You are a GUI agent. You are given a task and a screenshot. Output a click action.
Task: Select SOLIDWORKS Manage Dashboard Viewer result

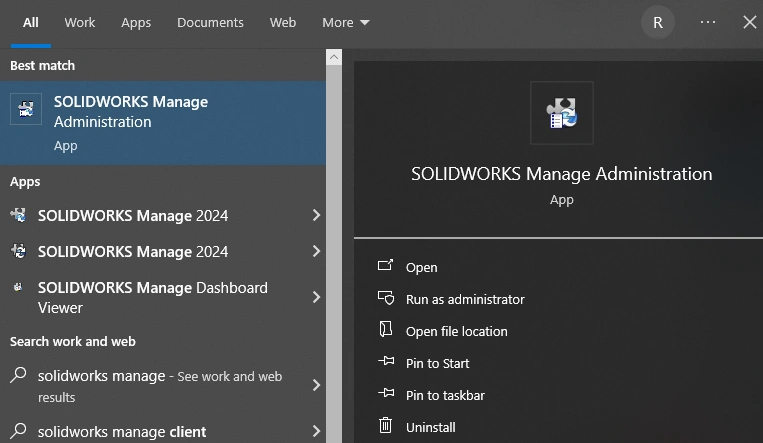[x=163, y=297]
